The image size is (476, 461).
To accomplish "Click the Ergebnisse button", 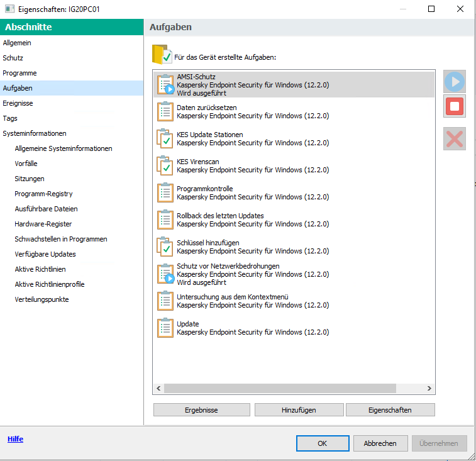I will (x=202, y=410).
